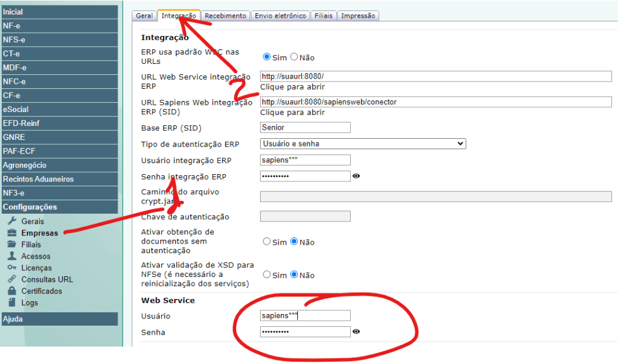Click the Base ERP (SID) input field
The width and height of the screenshot is (623, 364).
pyautogui.click(x=305, y=127)
